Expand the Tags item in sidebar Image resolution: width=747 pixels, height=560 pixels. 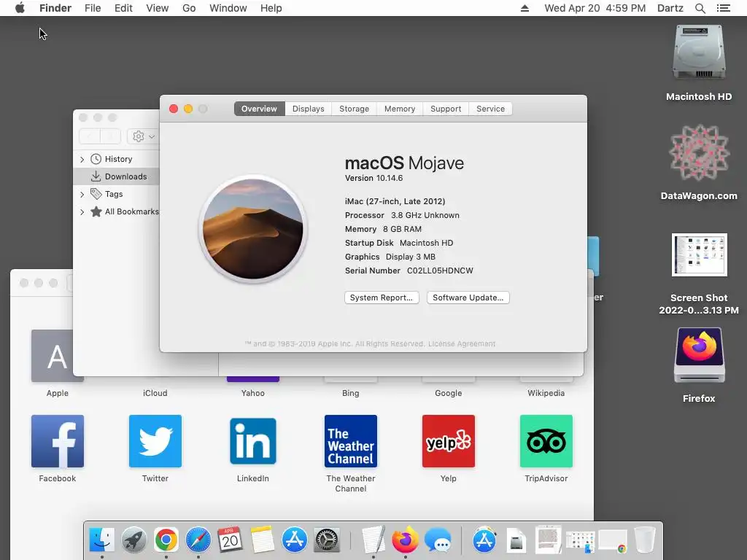pos(82,194)
